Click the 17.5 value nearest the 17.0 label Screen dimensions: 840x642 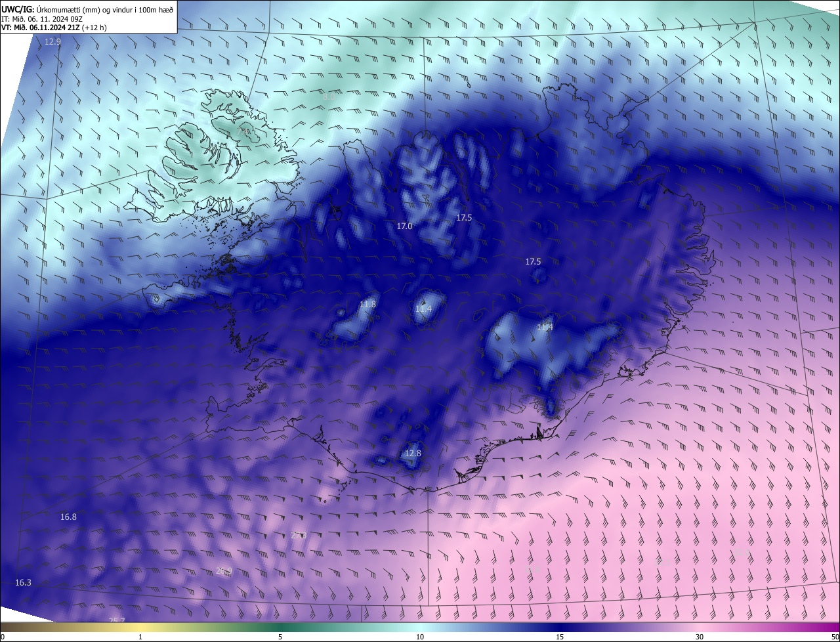point(464,217)
